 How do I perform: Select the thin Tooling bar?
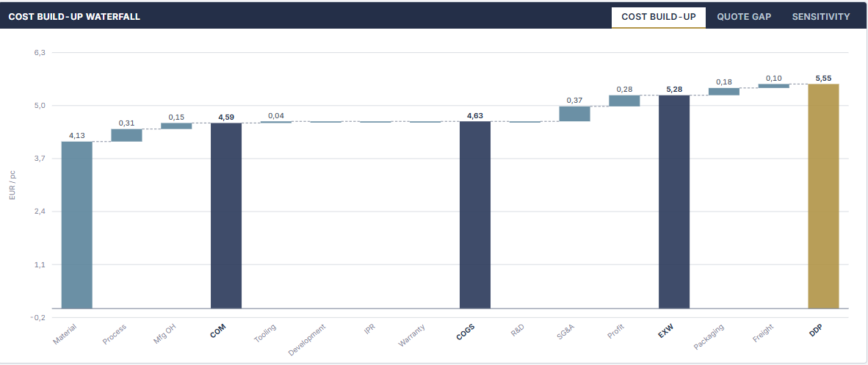pyautogui.click(x=276, y=122)
